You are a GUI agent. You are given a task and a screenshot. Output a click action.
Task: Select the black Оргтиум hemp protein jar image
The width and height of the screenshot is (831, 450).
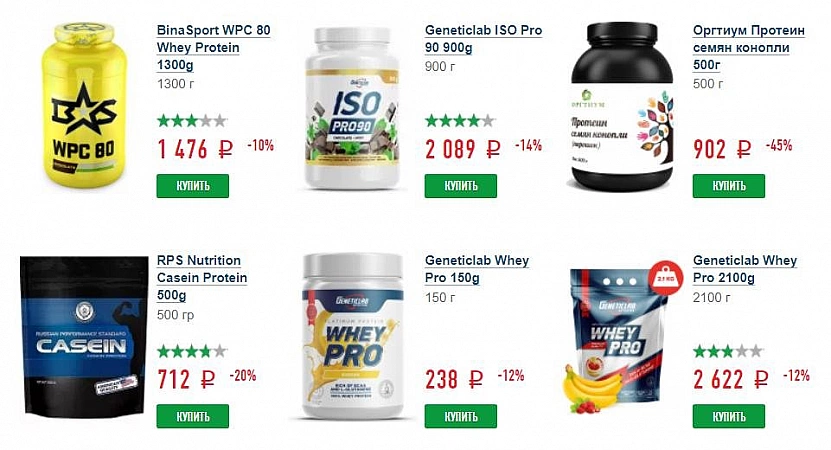(x=622, y=107)
